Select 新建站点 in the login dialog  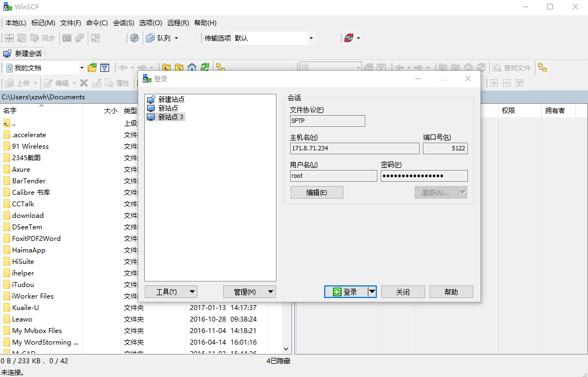click(166, 99)
